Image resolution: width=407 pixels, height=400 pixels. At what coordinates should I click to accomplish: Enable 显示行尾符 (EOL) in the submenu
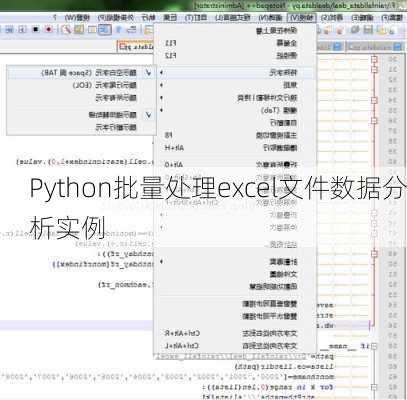point(81,85)
